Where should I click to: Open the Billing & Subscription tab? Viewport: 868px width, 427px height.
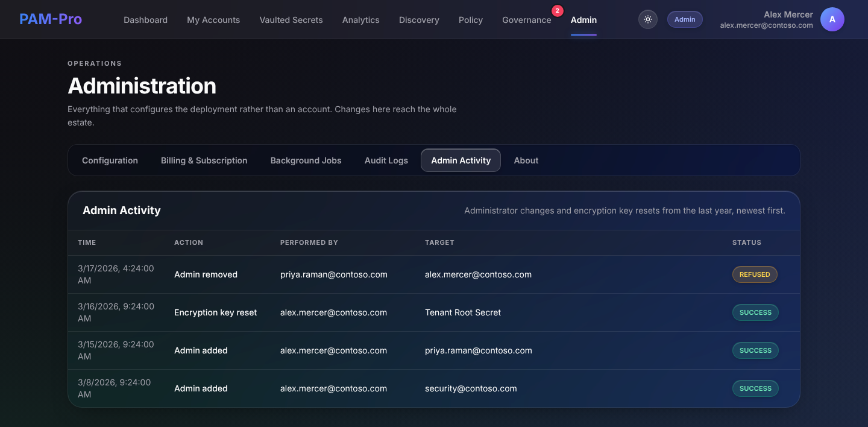click(204, 160)
